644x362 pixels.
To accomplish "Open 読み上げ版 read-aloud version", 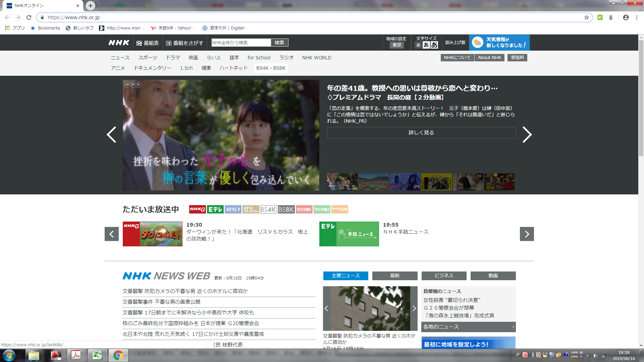I will point(455,43).
